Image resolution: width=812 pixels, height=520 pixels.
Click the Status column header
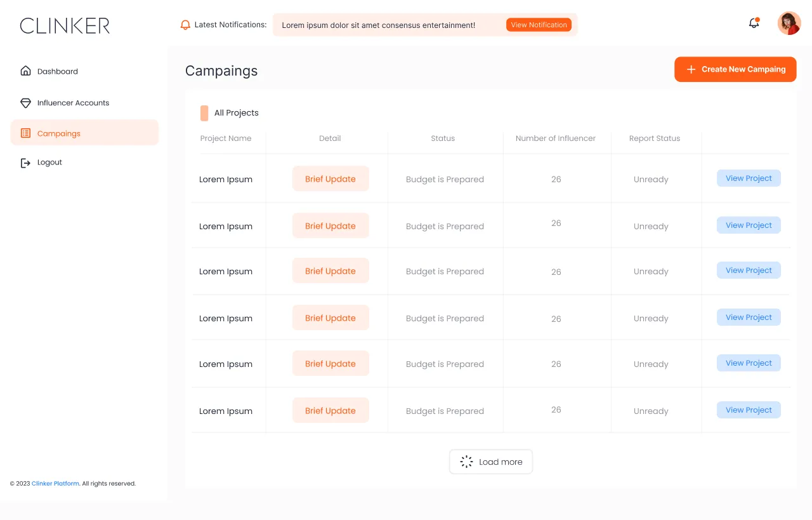coord(443,138)
